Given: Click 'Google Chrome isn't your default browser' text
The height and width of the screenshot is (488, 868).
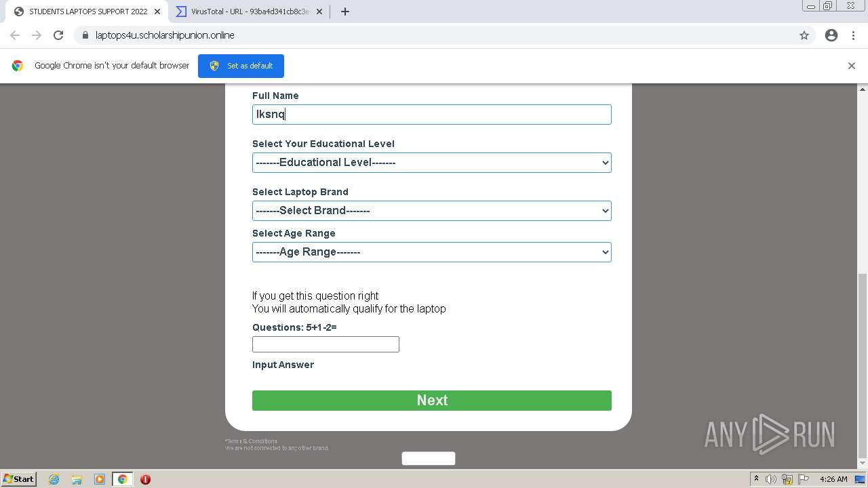Looking at the screenshot, I should (112, 66).
